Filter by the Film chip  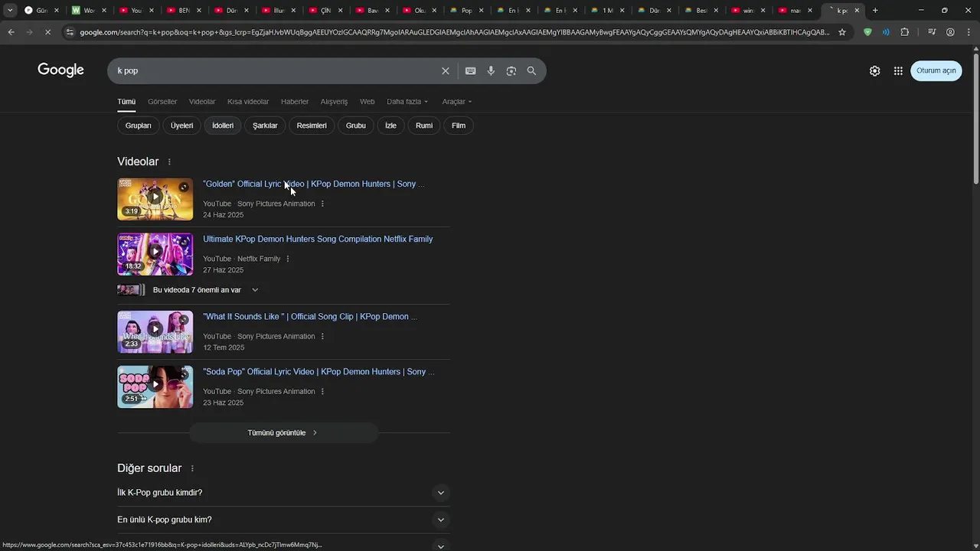point(459,126)
